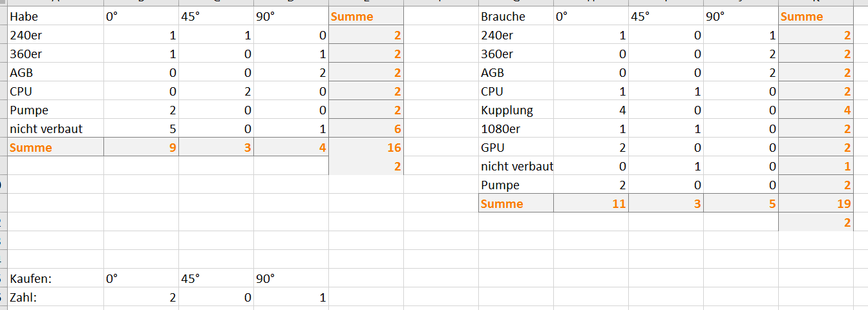Select the Kaufen: label cell
The height and width of the screenshot is (310, 868).
(56, 278)
